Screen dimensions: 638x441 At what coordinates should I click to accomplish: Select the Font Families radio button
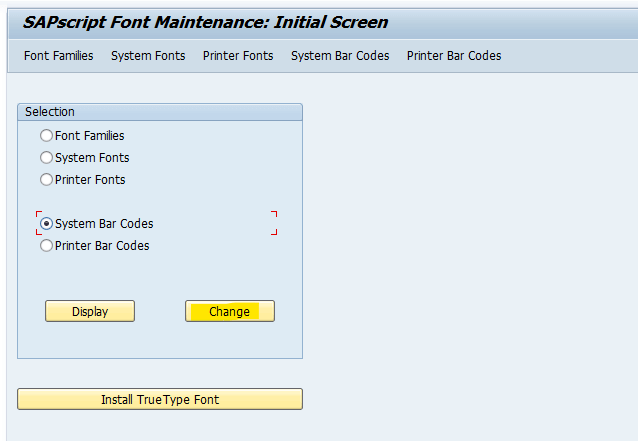46,135
